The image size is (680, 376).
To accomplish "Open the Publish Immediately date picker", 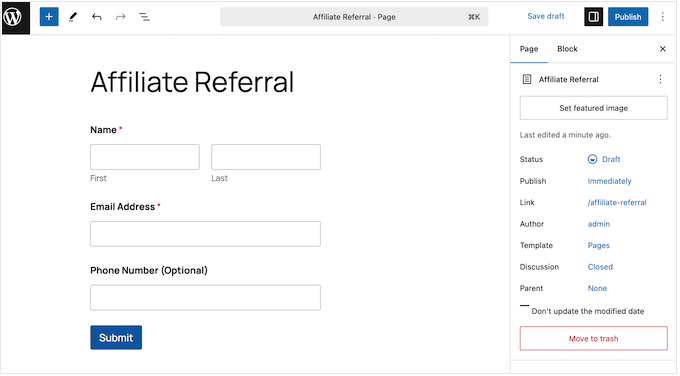I will point(609,181).
